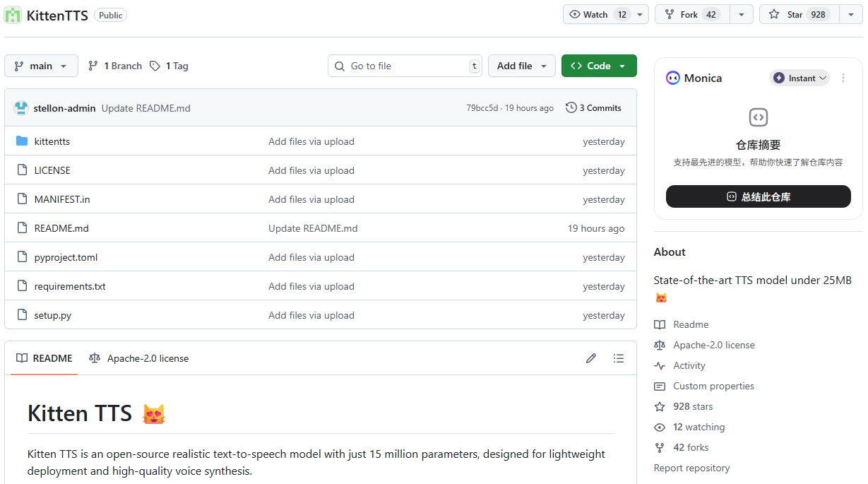Image resolution: width=868 pixels, height=484 pixels.
Task: Click the star icon beside 928 stars
Action: coord(660,406)
